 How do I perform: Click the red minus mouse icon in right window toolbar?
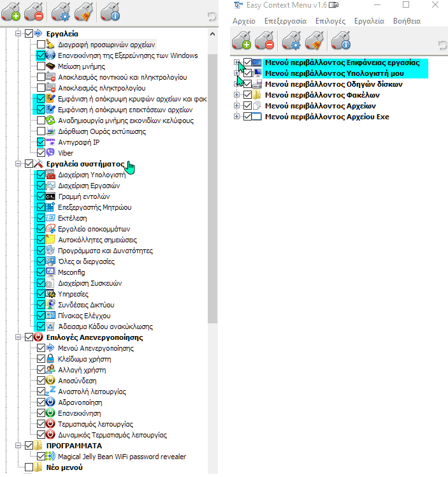(x=264, y=41)
